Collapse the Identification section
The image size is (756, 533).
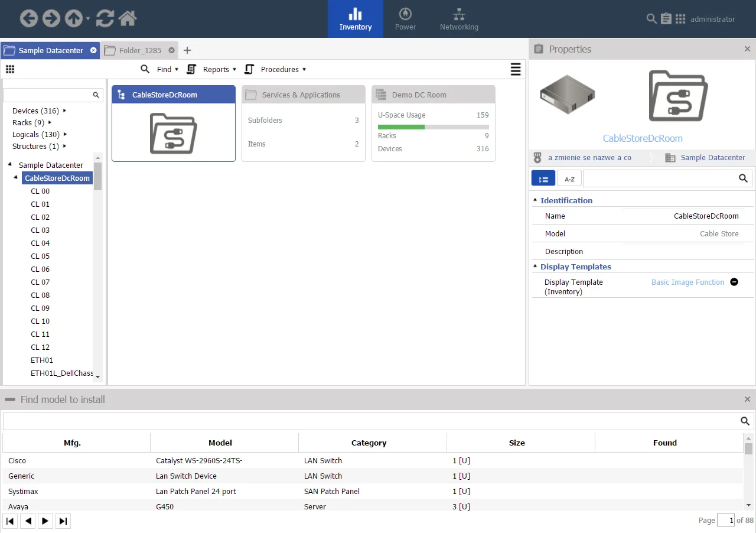[x=536, y=201]
